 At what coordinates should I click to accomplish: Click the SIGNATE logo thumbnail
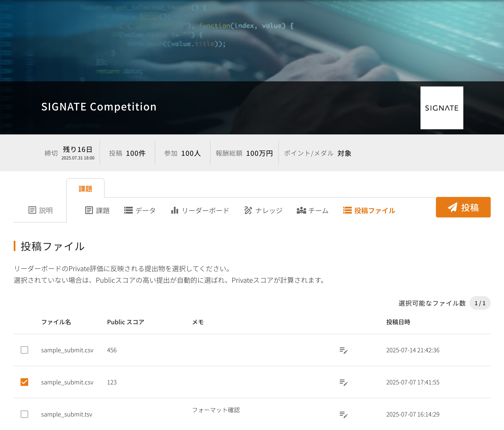(441, 108)
